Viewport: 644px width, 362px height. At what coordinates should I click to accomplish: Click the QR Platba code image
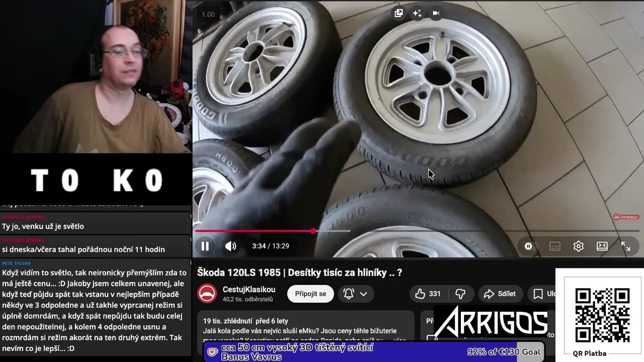coord(602,315)
